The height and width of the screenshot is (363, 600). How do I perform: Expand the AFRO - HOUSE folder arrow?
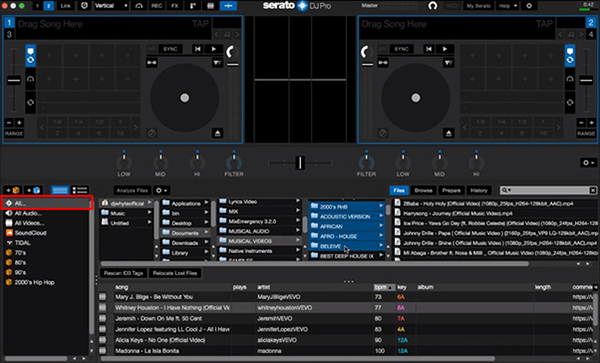tap(381, 236)
